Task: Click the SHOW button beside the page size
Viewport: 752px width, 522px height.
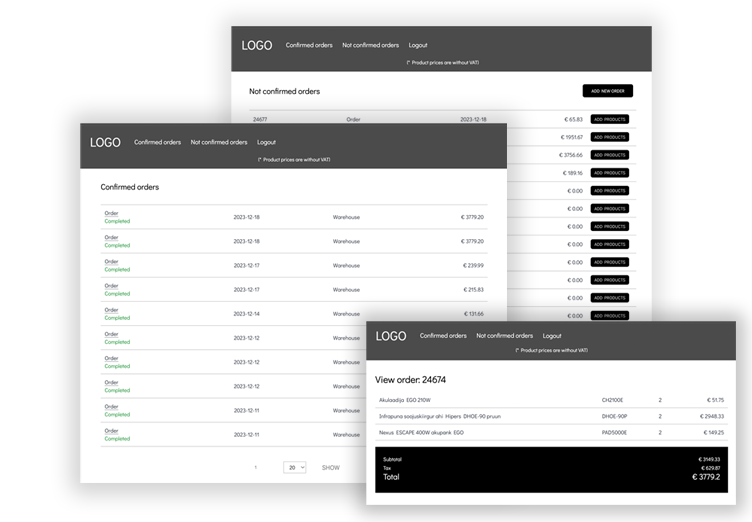Action: pos(330,467)
